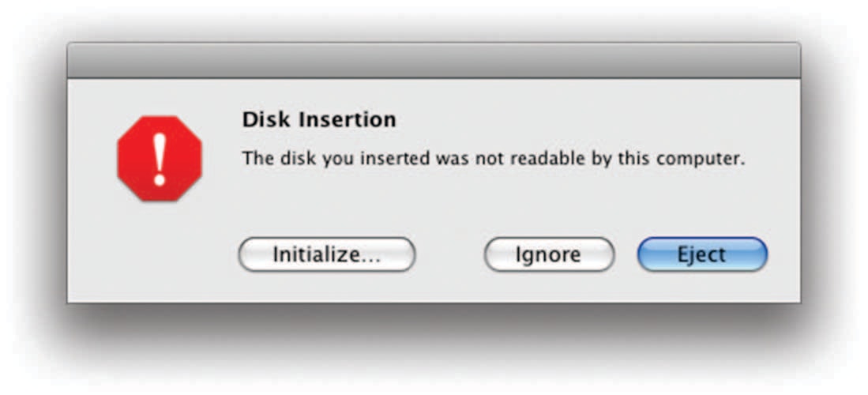Viewport: 868px width, 395px height.
Task: Click the empty area between Initialize and Ignore
Action: [449, 255]
